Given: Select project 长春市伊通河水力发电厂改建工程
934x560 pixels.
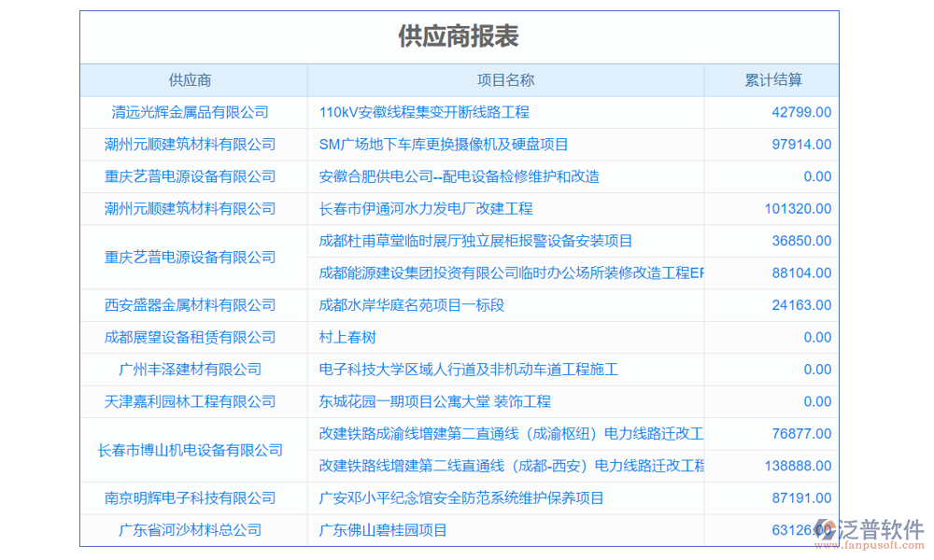Looking at the screenshot, I should click(439, 209).
